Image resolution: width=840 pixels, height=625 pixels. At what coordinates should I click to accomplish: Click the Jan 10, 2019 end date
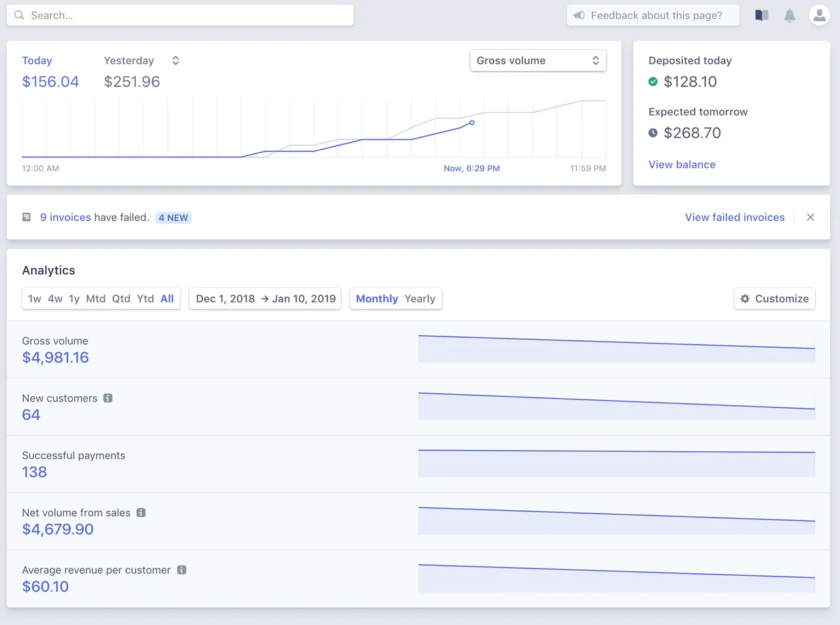[304, 298]
